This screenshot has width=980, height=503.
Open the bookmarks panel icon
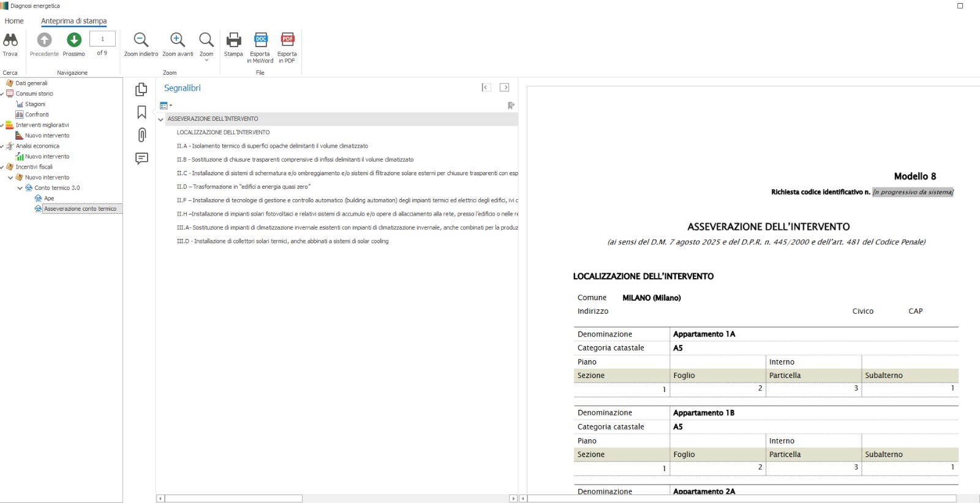pyautogui.click(x=141, y=112)
